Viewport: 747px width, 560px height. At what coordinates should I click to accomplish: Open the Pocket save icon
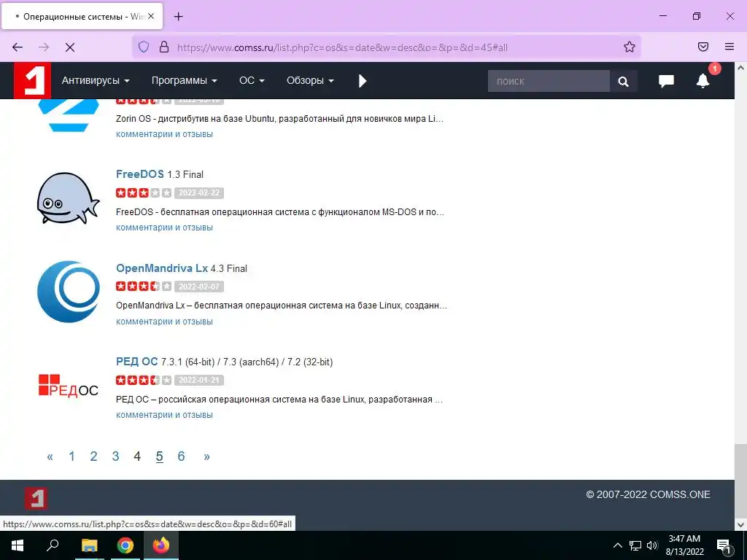coord(703,47)
